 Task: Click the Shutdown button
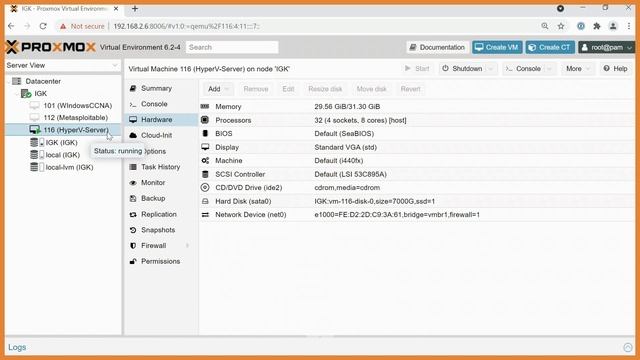463,69
